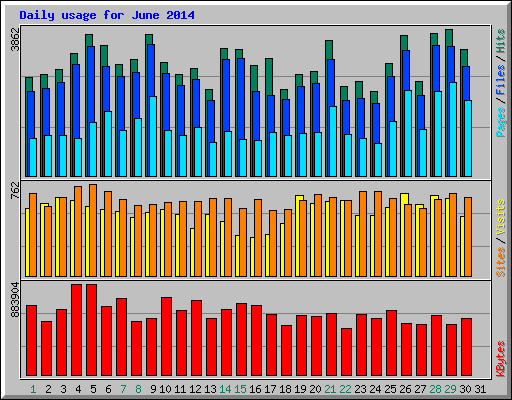Click day 21 on the date axis
Screen dimensions: 512x400
[x=330, y=389]
